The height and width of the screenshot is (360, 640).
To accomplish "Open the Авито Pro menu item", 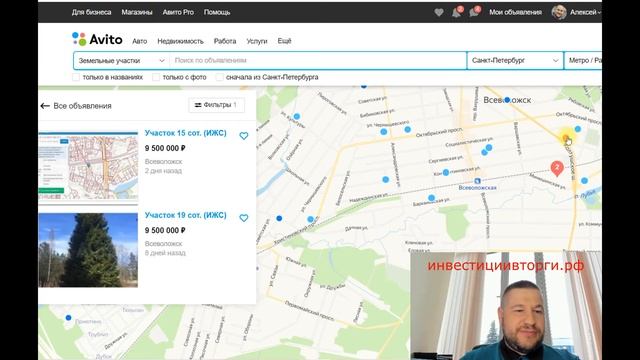I will point(178,12).
